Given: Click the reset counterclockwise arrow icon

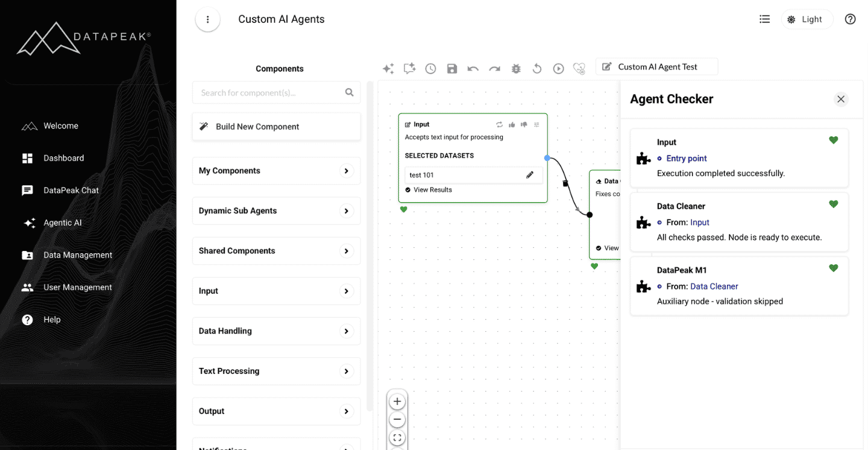Looking at the screenshot, I should click(x=537, y=69).
